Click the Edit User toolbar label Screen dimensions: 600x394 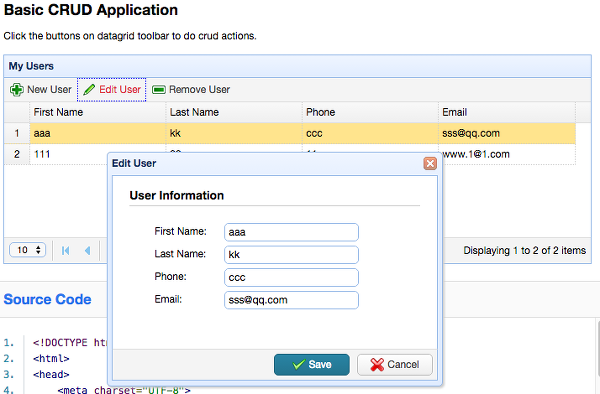coord(120,90)
